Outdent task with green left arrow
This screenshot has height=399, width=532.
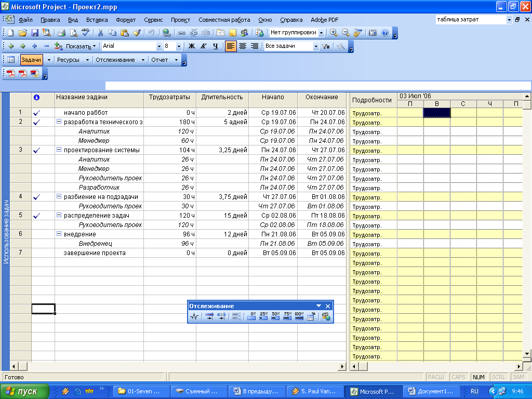click(11, 46)
